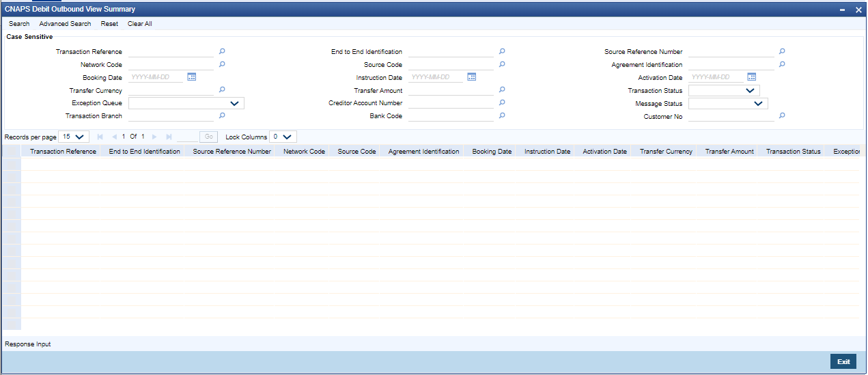
Task: Click Source Reference Number column header
Action: [x=232, y=152]
